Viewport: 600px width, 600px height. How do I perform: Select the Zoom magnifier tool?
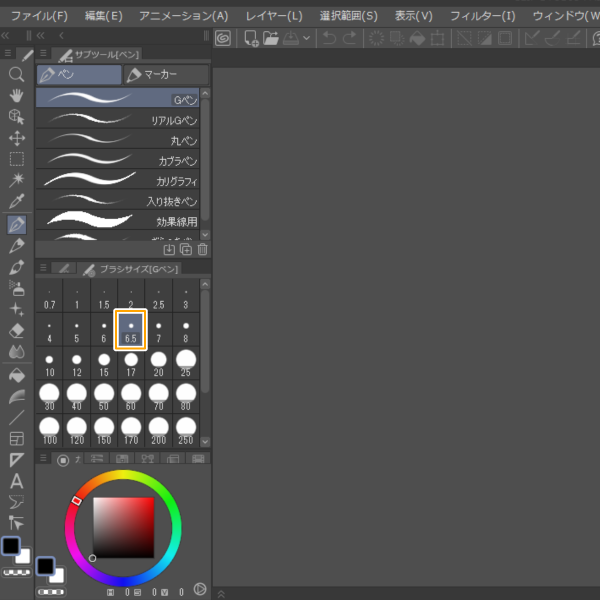tap(16, 74)
